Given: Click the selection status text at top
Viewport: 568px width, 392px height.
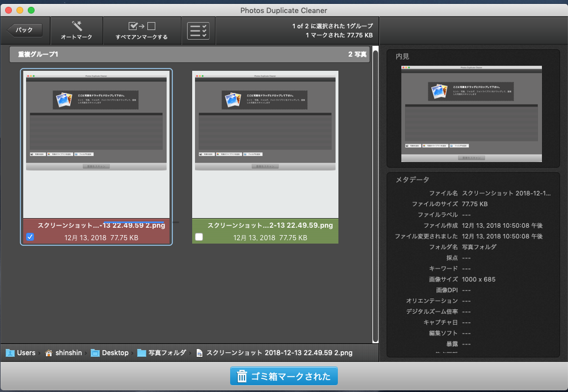Looking at the screenshot, I should click(333, 26).
